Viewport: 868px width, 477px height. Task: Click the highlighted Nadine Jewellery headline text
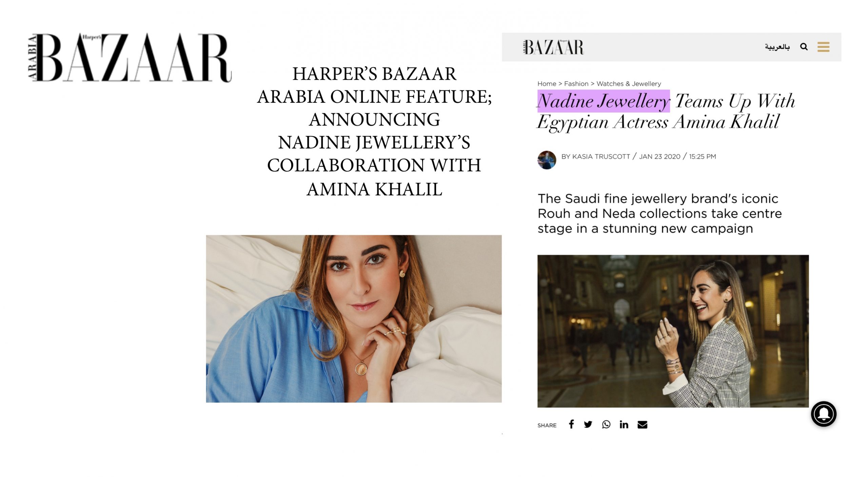tap(603, 101)
